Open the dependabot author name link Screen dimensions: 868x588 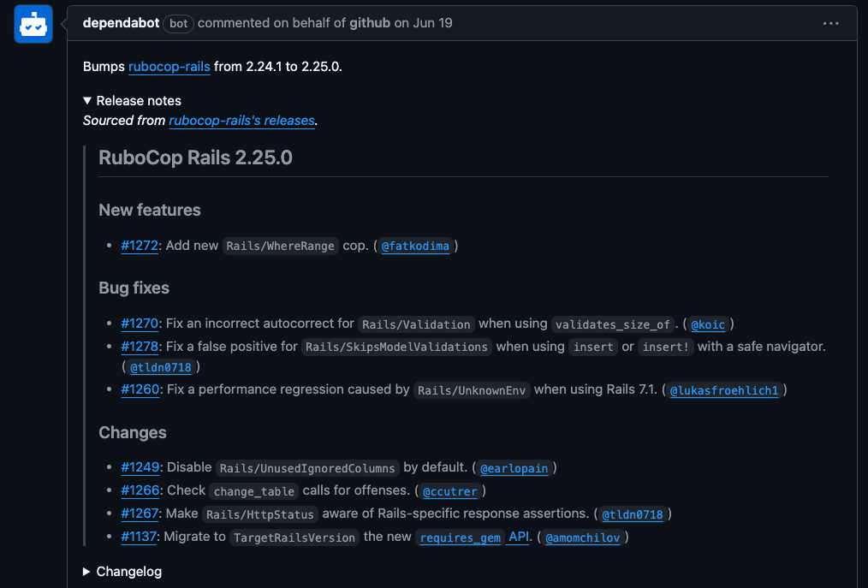pos(121,23)
